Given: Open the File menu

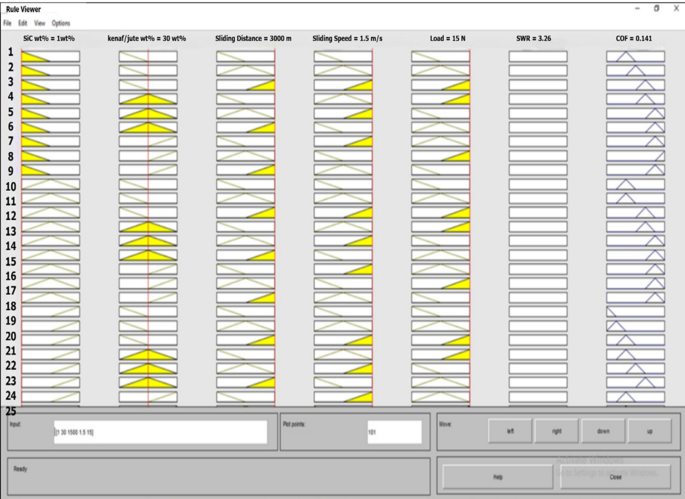Looking at the screenshot, I should coord(7,22).
